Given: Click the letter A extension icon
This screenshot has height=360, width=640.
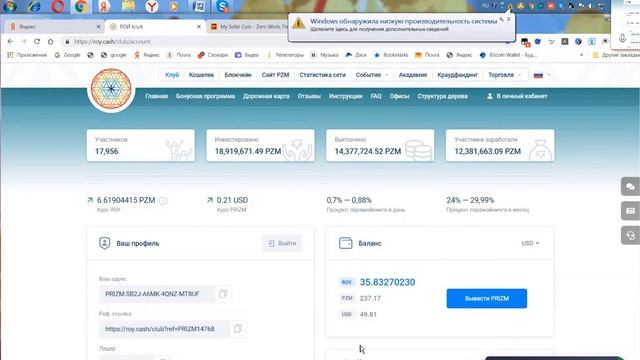Looking at the screenshot, I should [564, 41].
